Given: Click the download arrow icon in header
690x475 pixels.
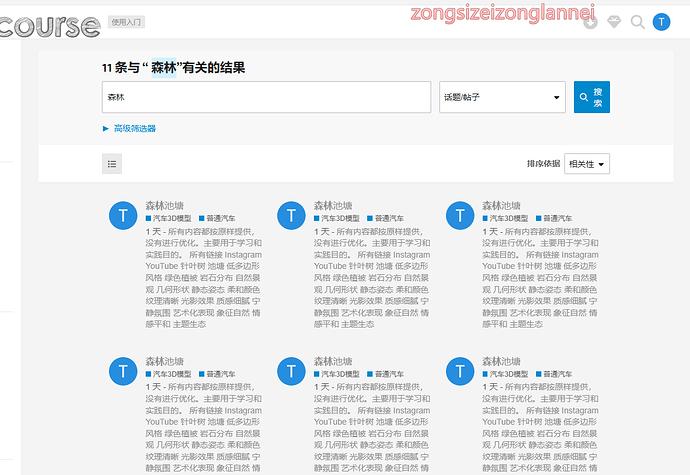Looking at the screenshot, I should click(x=591, y=22).
